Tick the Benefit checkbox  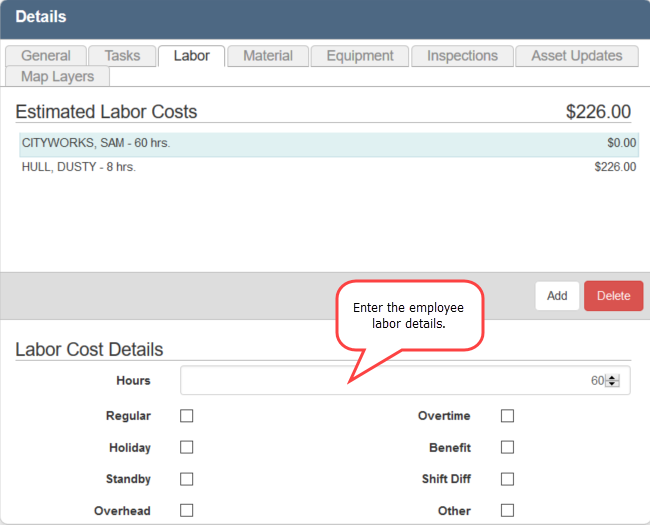click(x=507, y=448)
